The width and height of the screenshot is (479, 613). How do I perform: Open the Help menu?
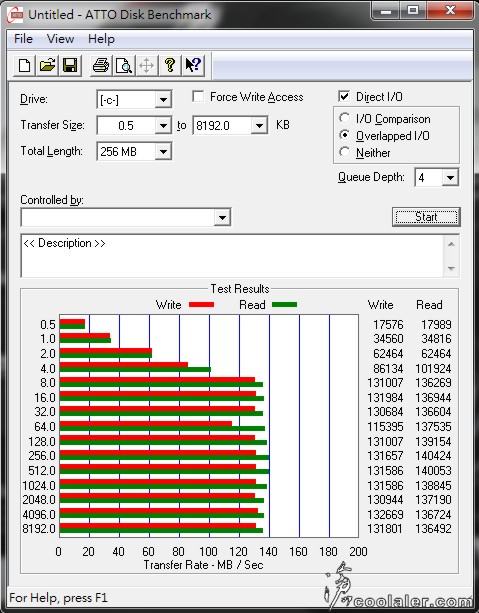coord(101,39)
